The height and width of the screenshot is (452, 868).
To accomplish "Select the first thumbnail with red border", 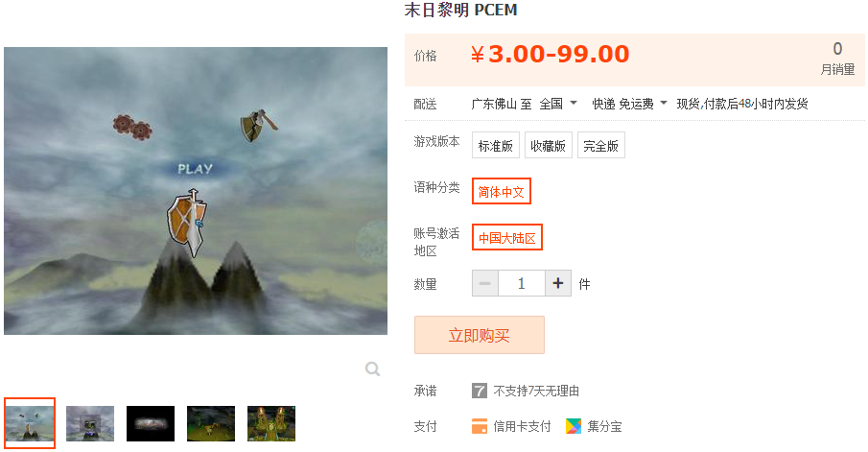I will point(30,423).
